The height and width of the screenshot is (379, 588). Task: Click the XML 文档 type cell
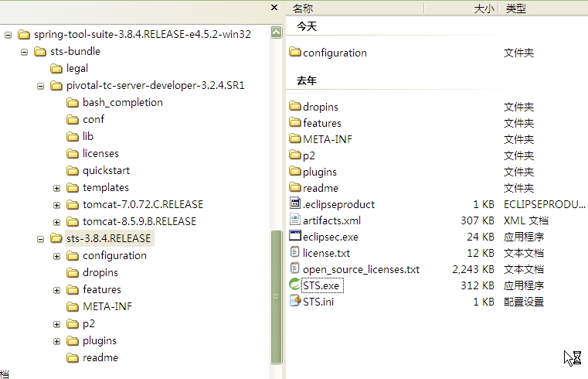[x=526, y=220]
